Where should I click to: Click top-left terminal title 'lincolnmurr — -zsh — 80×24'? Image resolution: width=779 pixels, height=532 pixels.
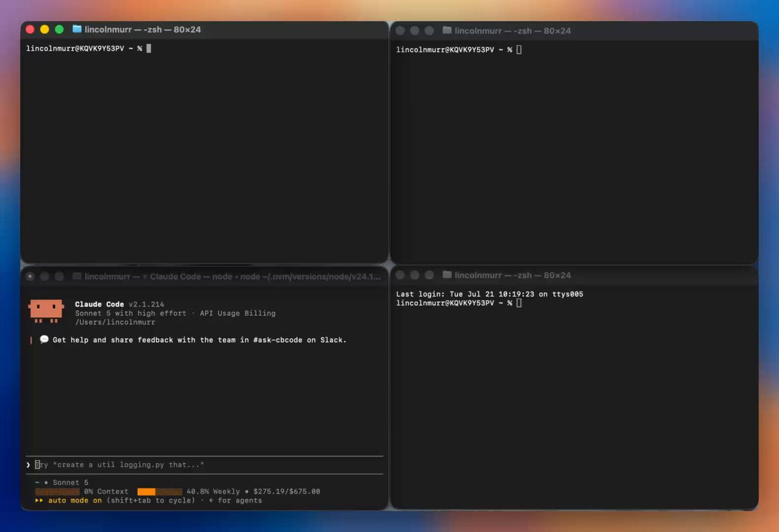[143, 30]
